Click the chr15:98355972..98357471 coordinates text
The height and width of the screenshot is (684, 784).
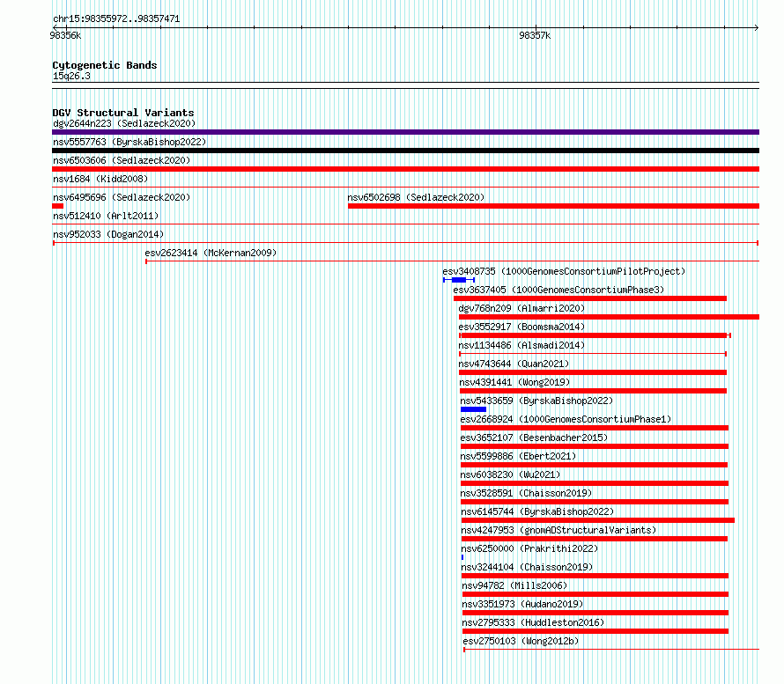(116, 18)
